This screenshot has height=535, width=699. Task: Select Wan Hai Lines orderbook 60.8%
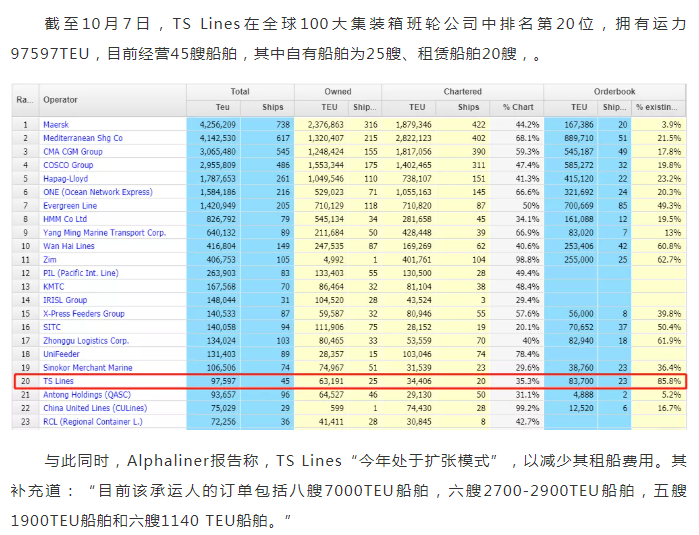pyautogui.click(x=658, y=246)
